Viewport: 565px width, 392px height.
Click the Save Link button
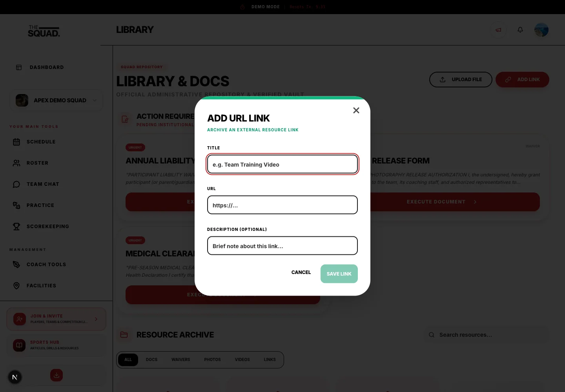[x=339, y=274]
